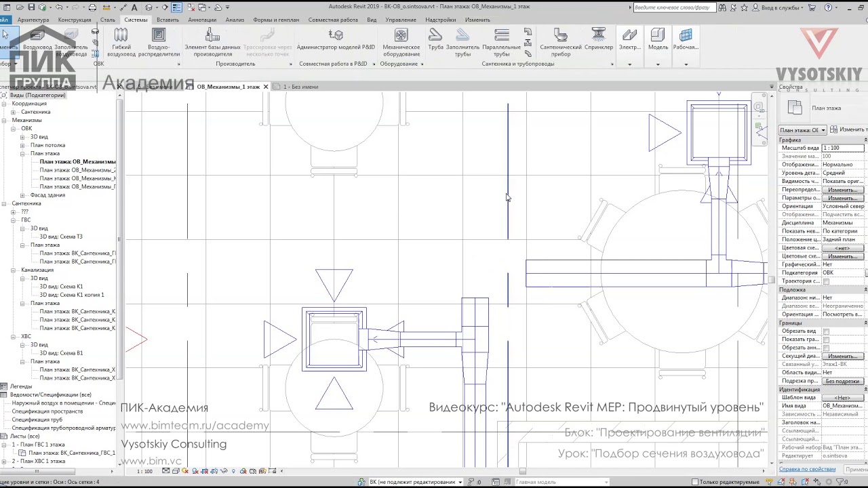Open the P&ID model administrator tool

tap(336, 39)
